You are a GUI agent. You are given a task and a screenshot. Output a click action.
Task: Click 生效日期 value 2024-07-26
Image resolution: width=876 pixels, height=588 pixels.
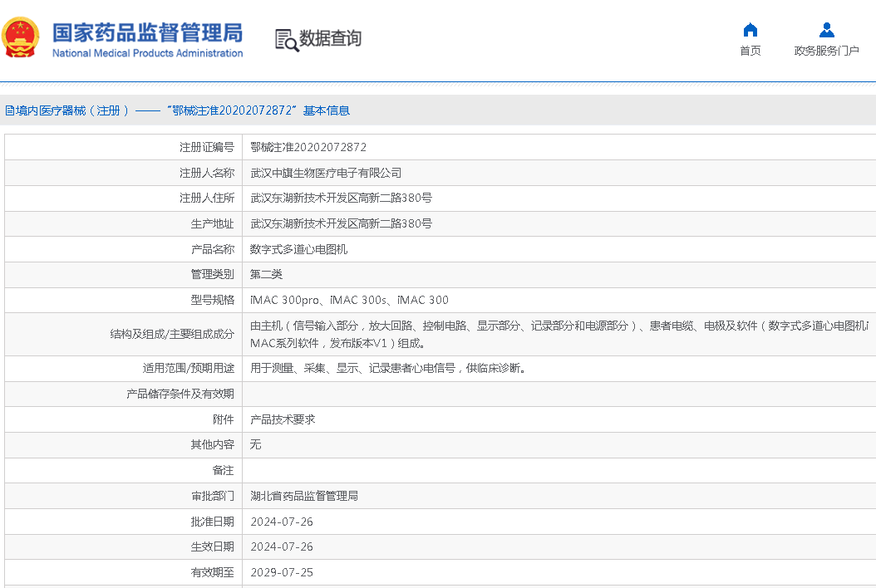point(282,546)
